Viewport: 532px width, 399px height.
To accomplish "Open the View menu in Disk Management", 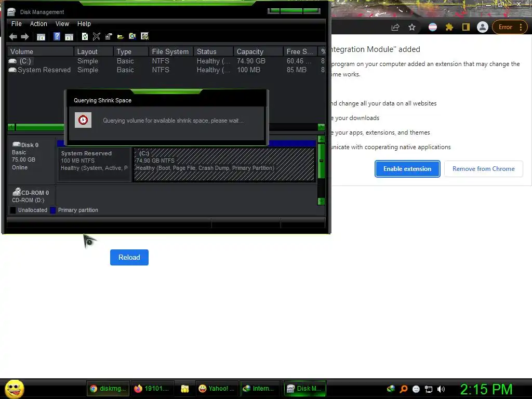I will click(x=62, y=24).
